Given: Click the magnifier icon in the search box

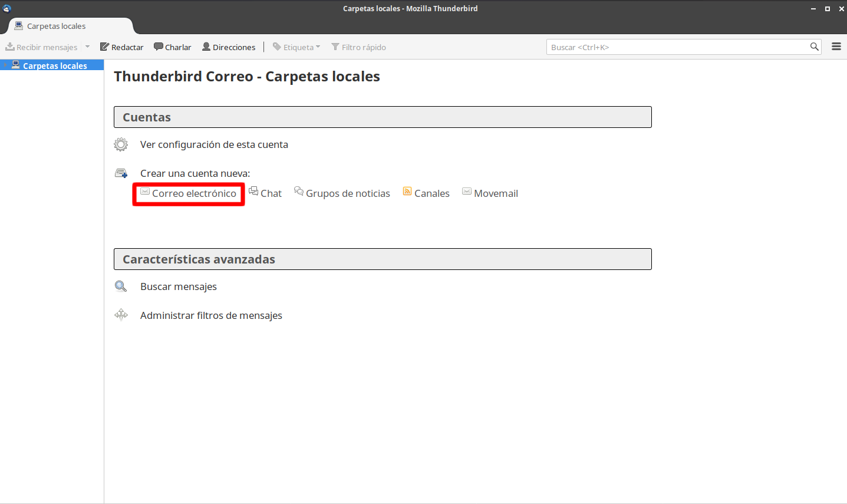Looking at the screenshot, I should pyautogui.click(x=815, y=47).
